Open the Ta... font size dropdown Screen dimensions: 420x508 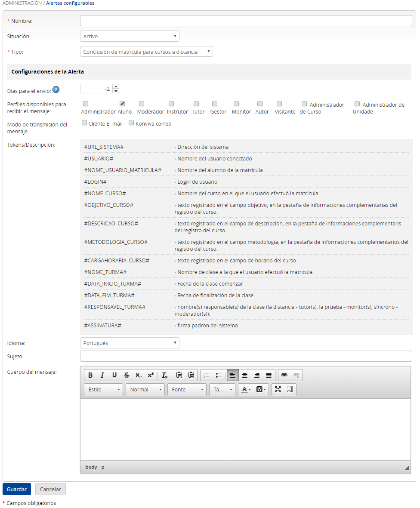click(222, 389)
